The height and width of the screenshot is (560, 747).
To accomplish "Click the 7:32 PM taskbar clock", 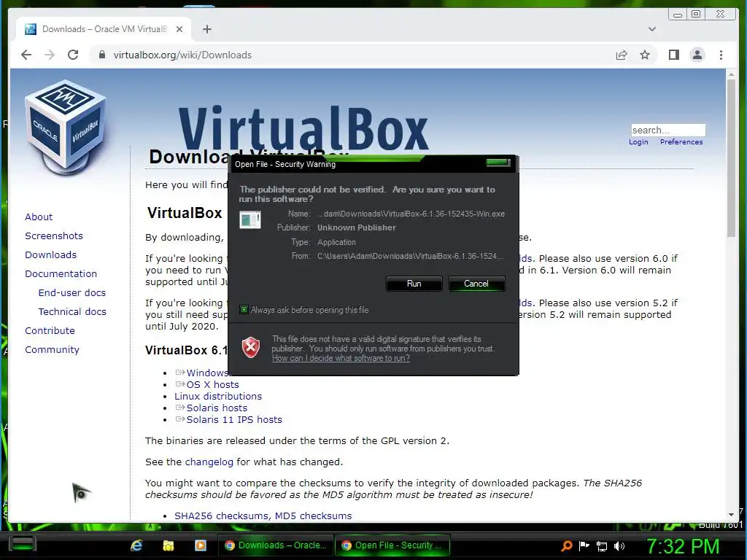I will (682, 546).
